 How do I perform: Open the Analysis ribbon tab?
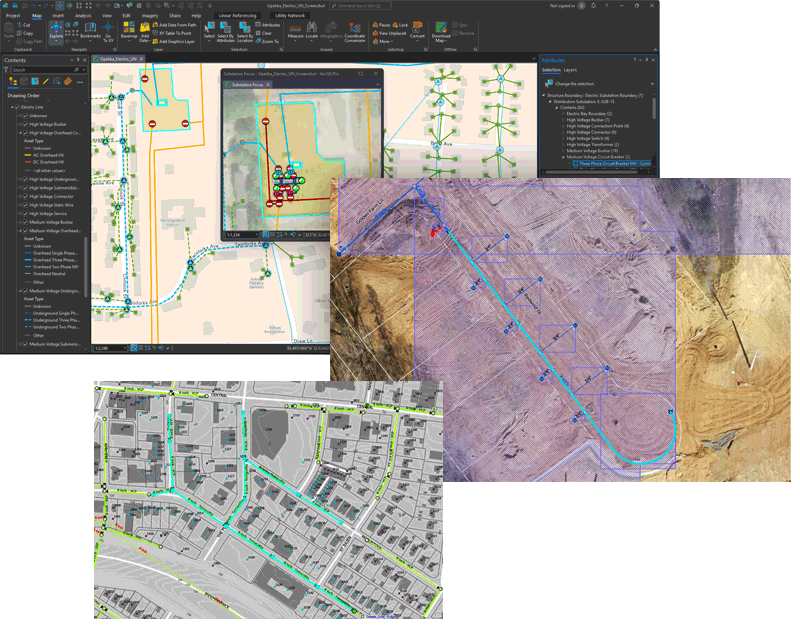point(82,16)
